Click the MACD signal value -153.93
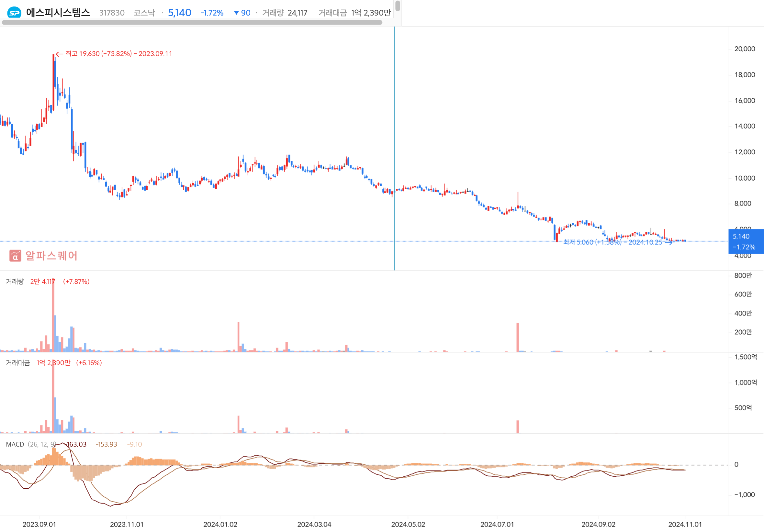This screenshot has width=764, height=532. point(106,445)
